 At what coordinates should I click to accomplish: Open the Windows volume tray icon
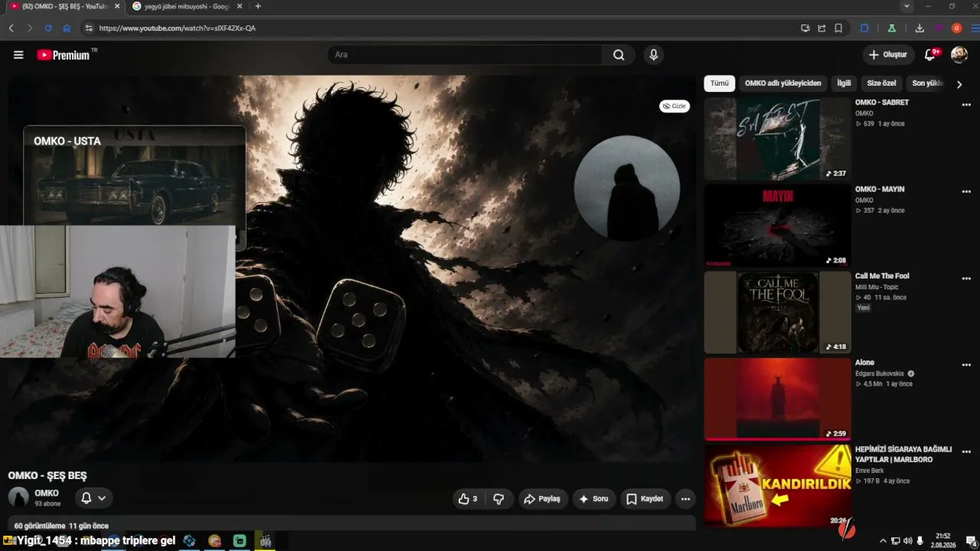[908, 541]
